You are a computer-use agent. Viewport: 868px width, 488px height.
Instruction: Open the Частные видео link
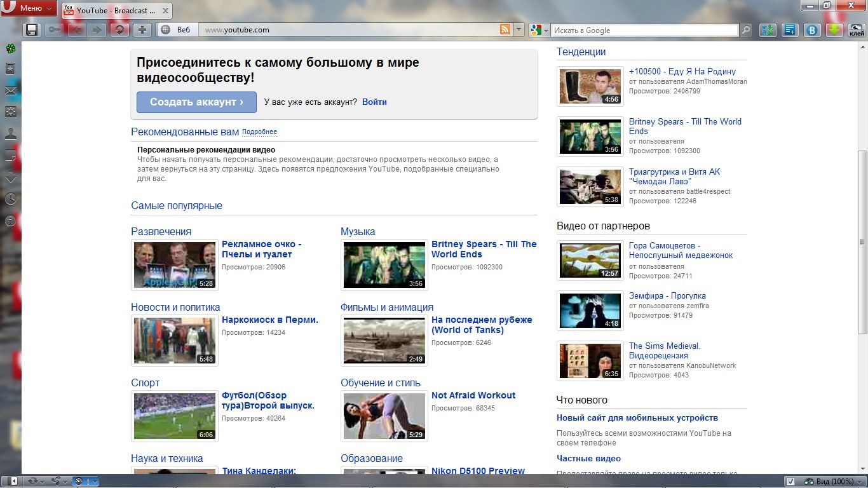point(588,459)
